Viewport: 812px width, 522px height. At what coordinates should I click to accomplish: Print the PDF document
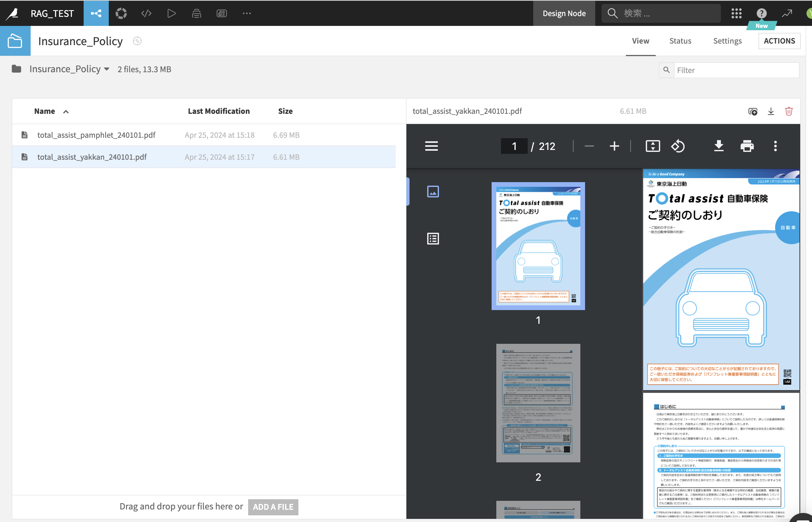[x=747, y=146]
